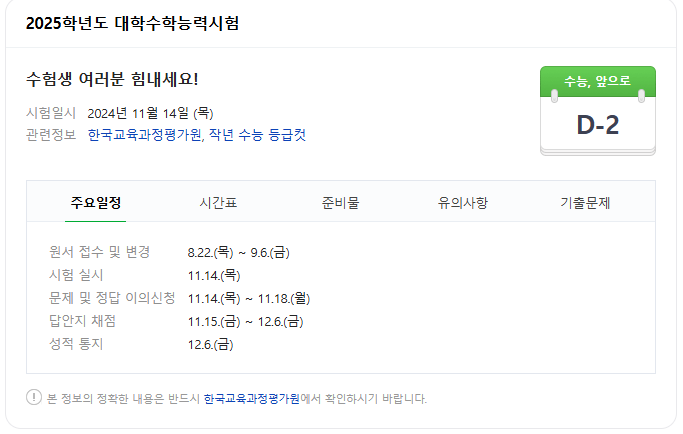
Task: Go to the 기출문제 tab
Action: tap(585, 203)
